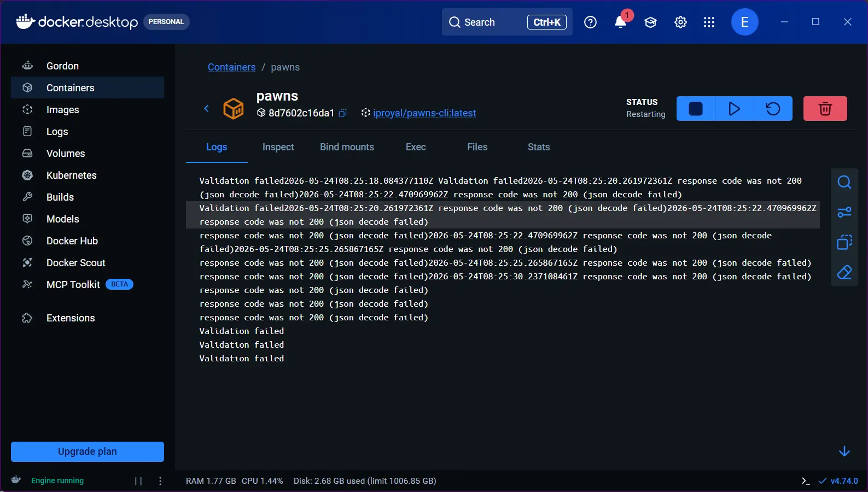Screen dimensions: 868x492
Task: Open log display options sliders icon
Action: tap(844, 212)
